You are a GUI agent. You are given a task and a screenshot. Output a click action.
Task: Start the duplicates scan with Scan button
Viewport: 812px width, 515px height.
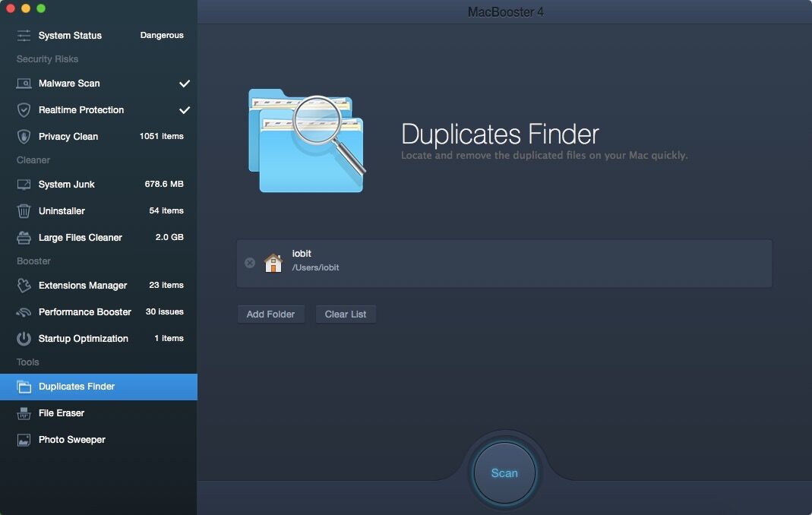tap(504, 473)
